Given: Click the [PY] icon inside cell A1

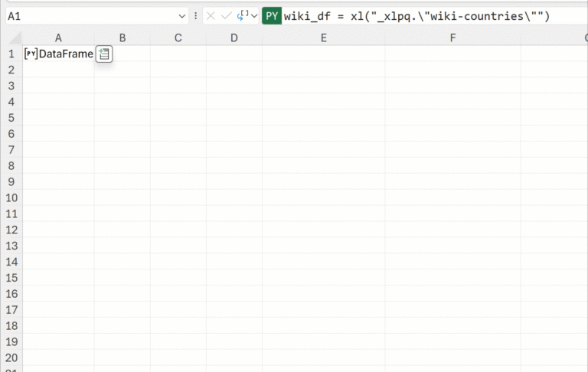Looking at the screenshot, I should (x=31, y=54).
